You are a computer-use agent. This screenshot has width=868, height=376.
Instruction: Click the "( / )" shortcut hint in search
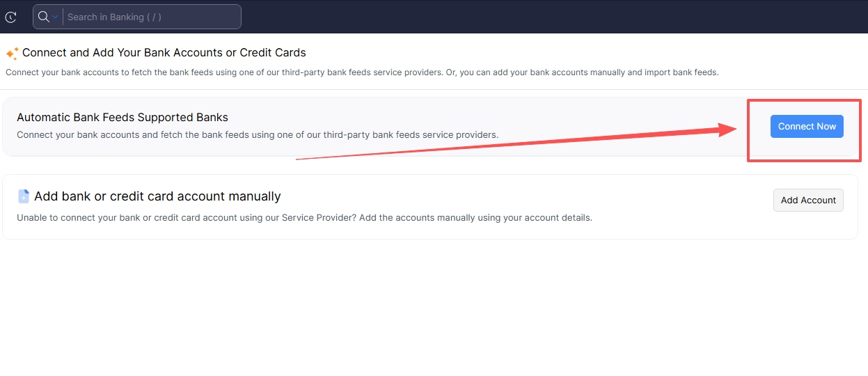(x=154, y=17)
